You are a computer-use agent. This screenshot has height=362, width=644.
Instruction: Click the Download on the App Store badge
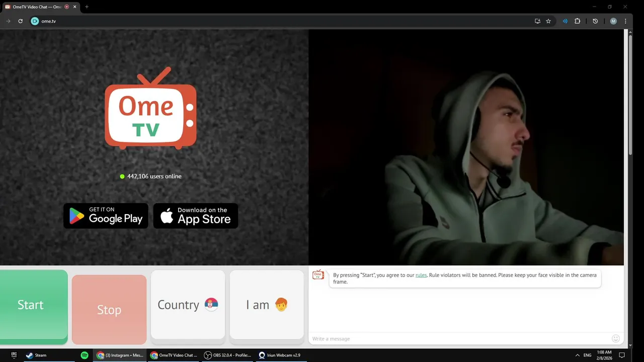click(196, 216)
